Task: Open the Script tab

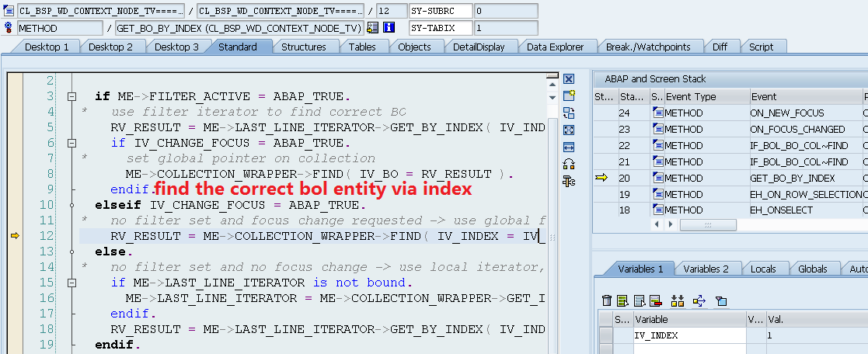Action: click(x=762, y=47)
